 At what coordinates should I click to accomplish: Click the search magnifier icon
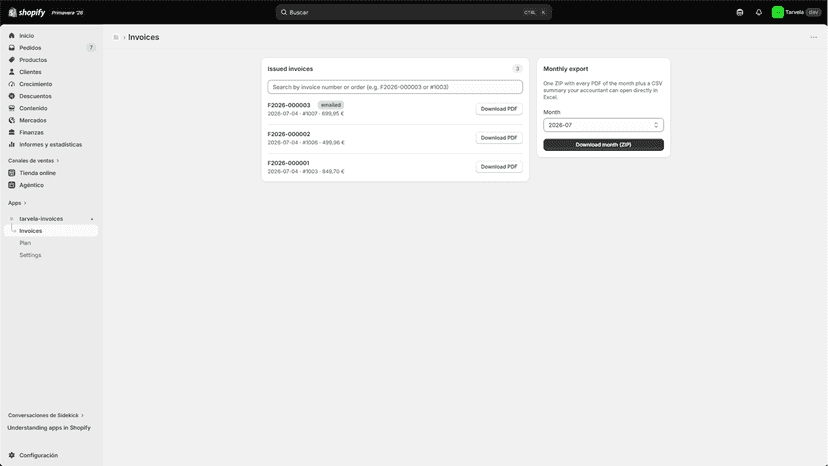(284, 12)
